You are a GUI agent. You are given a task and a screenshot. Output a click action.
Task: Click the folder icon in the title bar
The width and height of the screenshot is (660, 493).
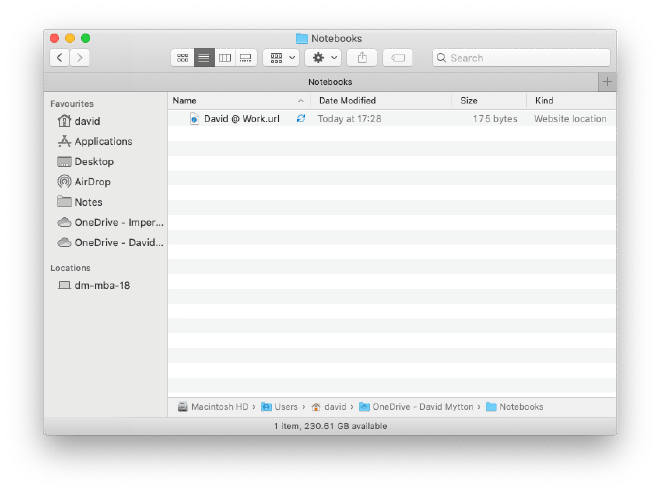pyautogui.click(x=302, y=38)
